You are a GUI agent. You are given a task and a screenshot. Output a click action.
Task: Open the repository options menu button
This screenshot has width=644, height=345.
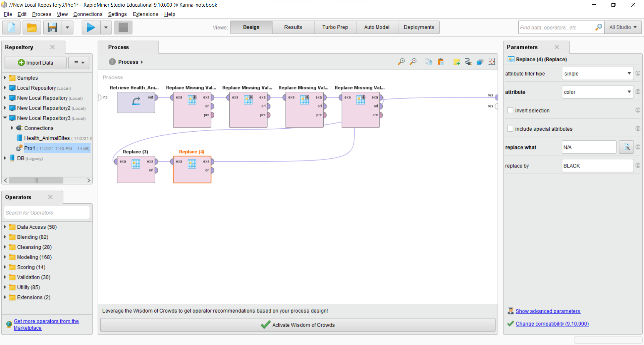(x=79, y=63)
